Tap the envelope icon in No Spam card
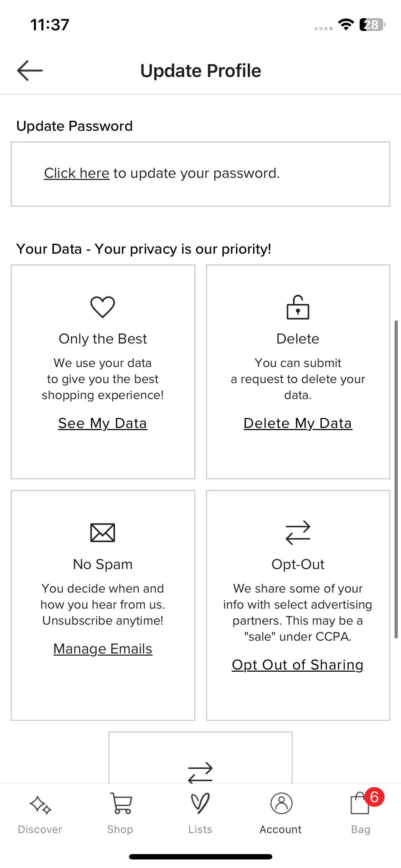 click(103, 533)
